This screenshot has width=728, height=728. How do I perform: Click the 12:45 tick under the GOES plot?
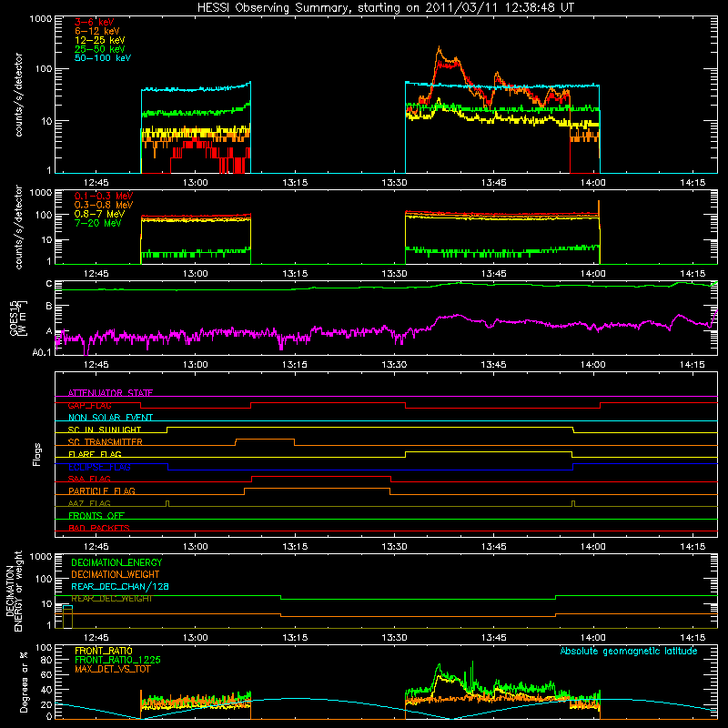click(96, 365)
